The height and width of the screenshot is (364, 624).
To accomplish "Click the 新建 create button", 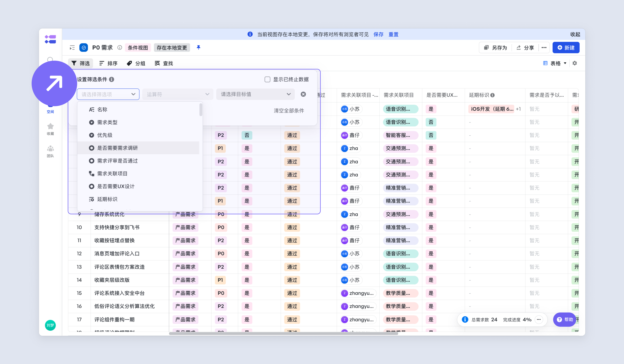I will (566, 48).
